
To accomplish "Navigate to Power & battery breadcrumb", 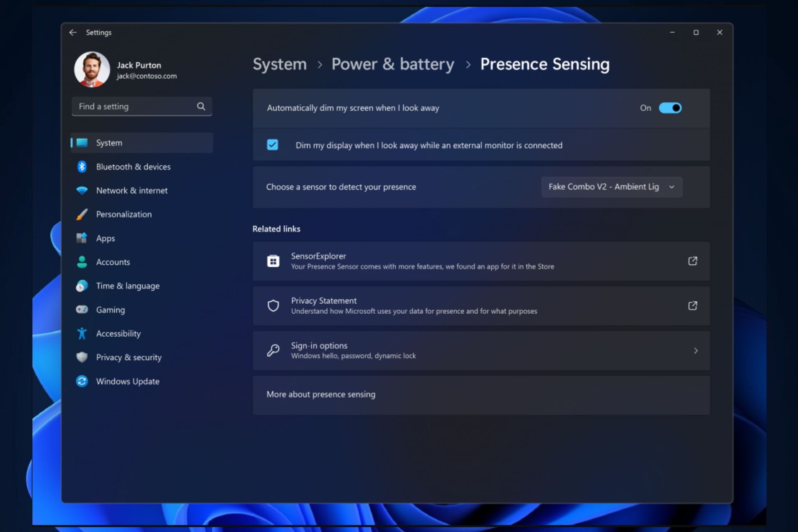I will (x=393, y=64).
